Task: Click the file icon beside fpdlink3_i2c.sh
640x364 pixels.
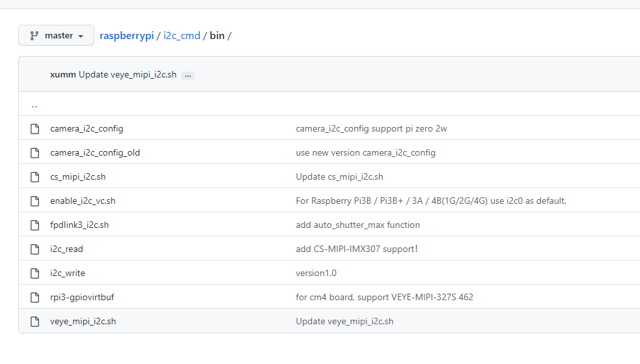Action: [35, 225]
